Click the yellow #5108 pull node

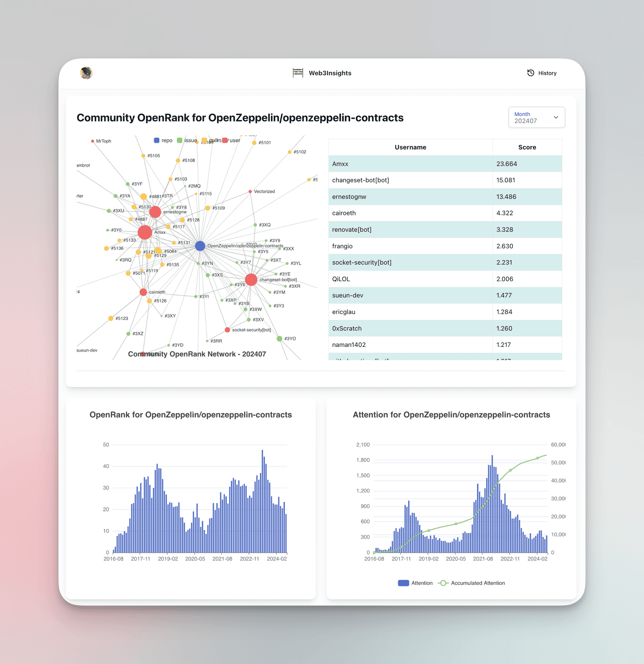[178, 161]
